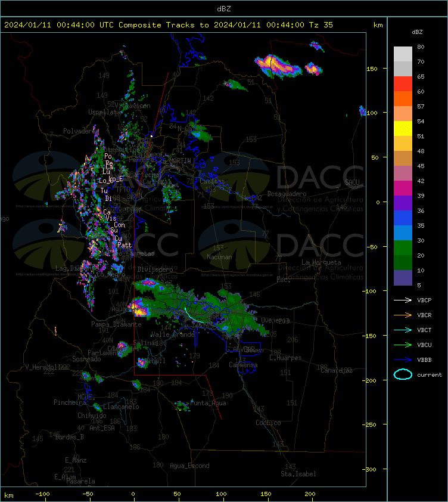The width and height of the screenshot is (448, 502).
Task: Click the 200 tick on the bottom axis
Action: [x=310, y=494]
